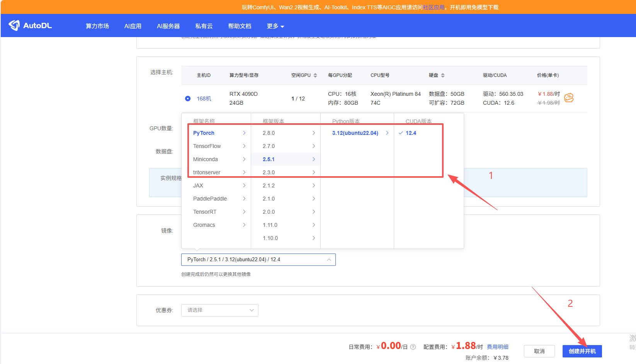Select Python 3.12(ubuntu22.04) option

(355, 133)
